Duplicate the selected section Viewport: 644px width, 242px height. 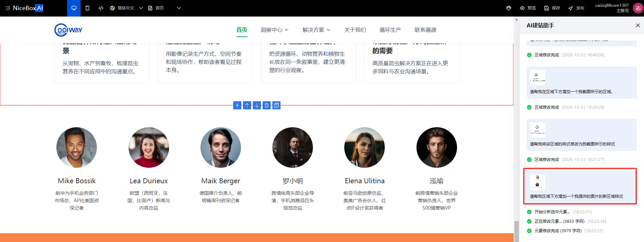point(276,105)
